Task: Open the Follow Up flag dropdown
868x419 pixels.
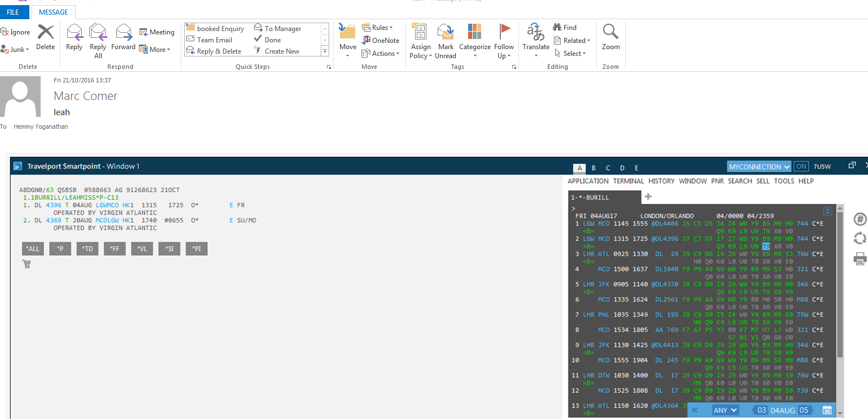Action: pyautogui.click(x=504, y=41)
